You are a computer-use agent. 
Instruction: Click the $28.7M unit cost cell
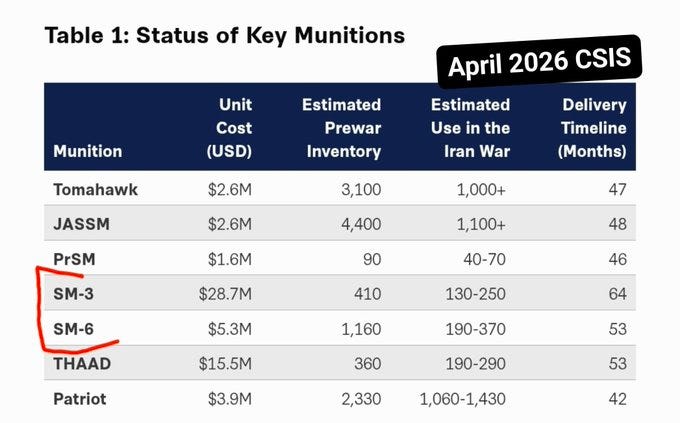[225, 294]
